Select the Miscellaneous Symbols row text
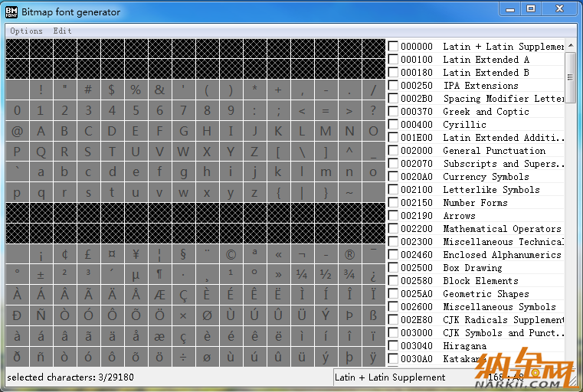Screen dimensions: 583x392 point(499,306)
